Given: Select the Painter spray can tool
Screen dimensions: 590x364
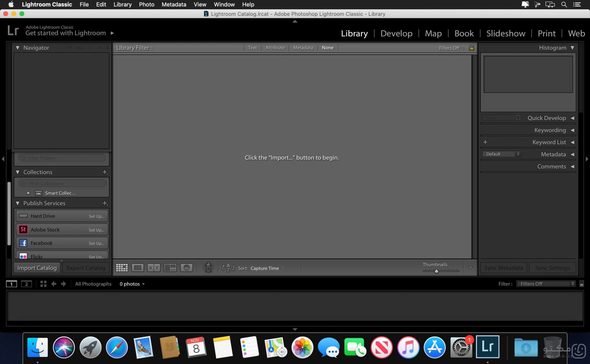Looking at the screenshot, I should (208, 267).
